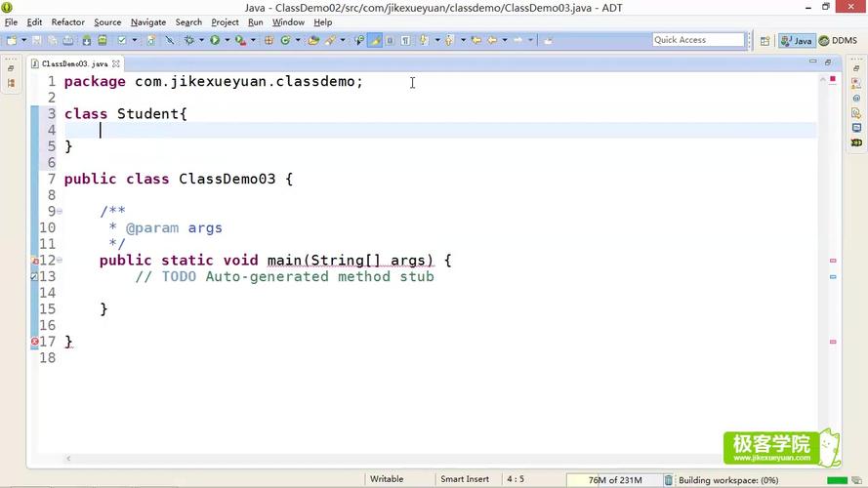Open the Console view icon in right sidebar
This screenshot has width=868, height=488.
click(856, 127)
